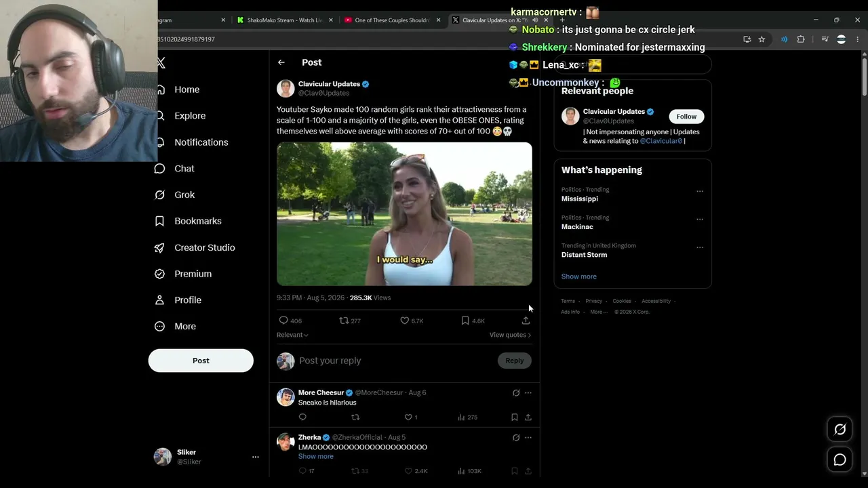Open the Mississippi trending topic
This screenshot has width=868, height=488.
[x=580, y=199]
